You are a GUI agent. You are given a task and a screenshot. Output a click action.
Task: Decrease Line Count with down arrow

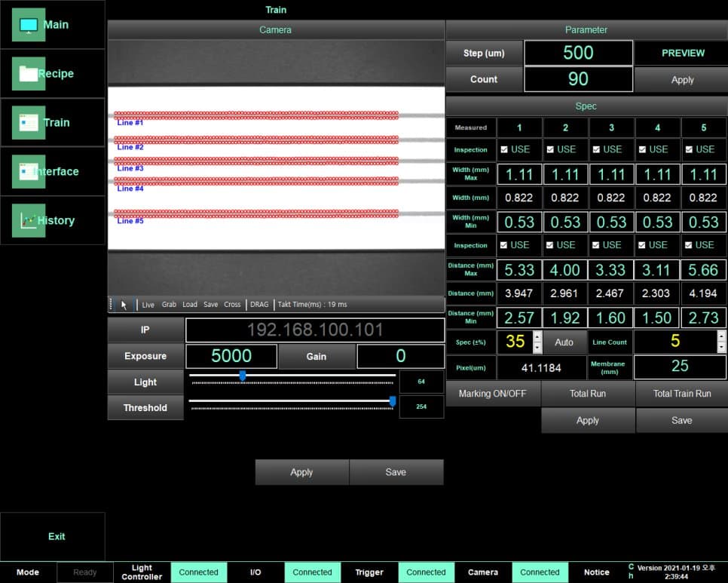tap(721, 347)
